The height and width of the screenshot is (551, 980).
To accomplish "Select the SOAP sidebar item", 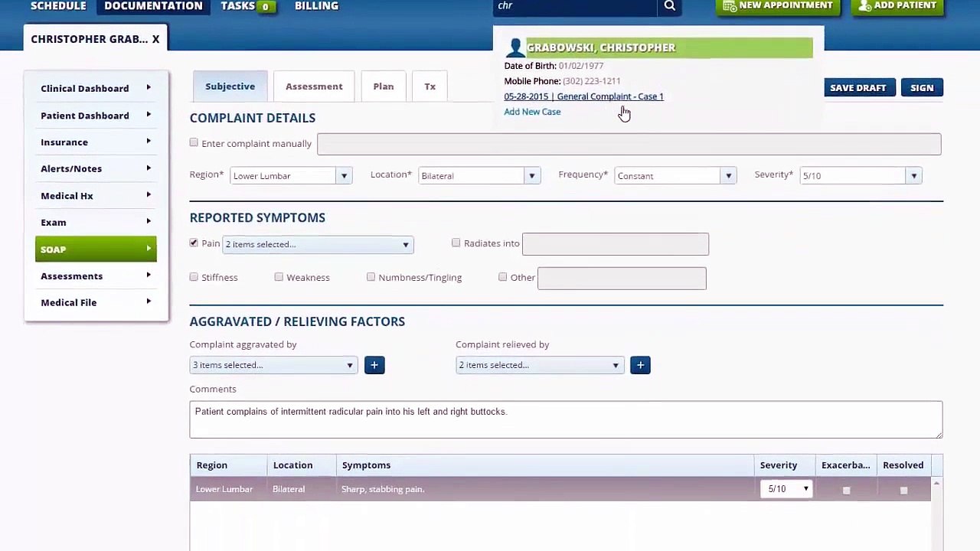I will 96,249.
